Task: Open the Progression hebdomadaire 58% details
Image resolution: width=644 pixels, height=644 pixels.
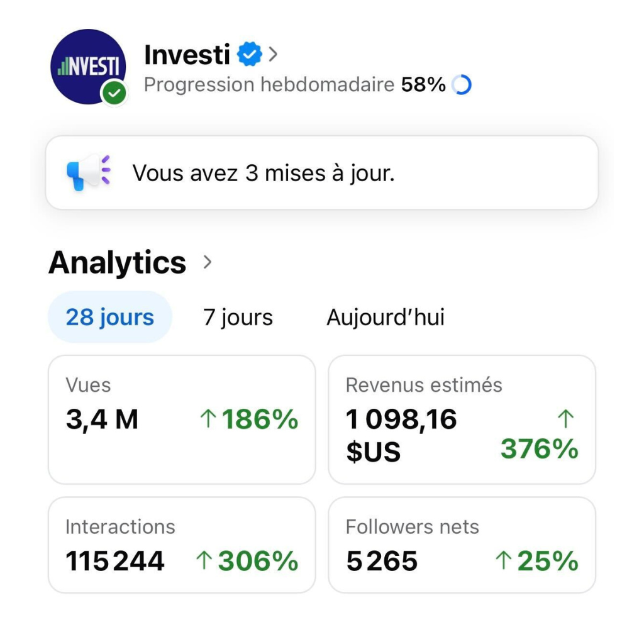Action: (x=294, y=85)
